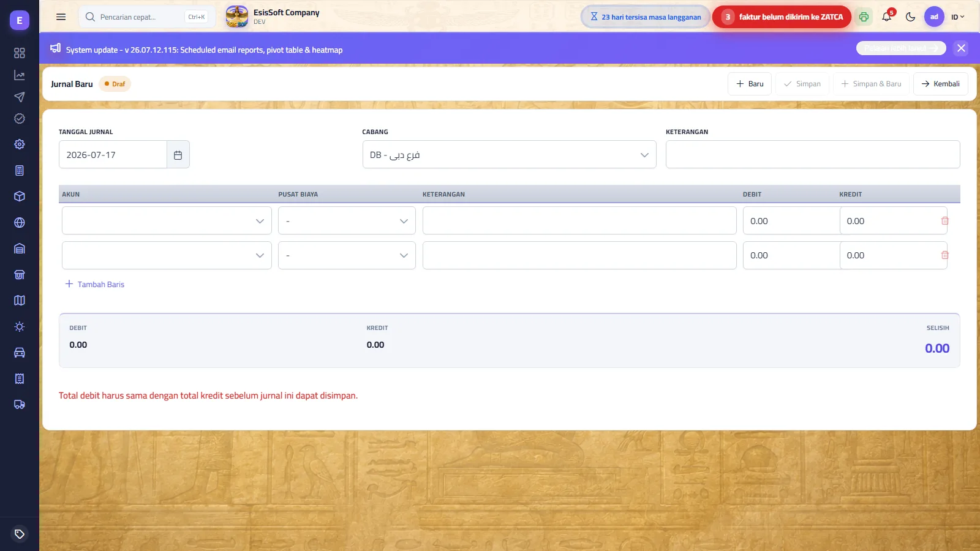This screenshot has width=980, height=551.
Task: Open the store shop sidebar icon
Action: pos(20,274)
